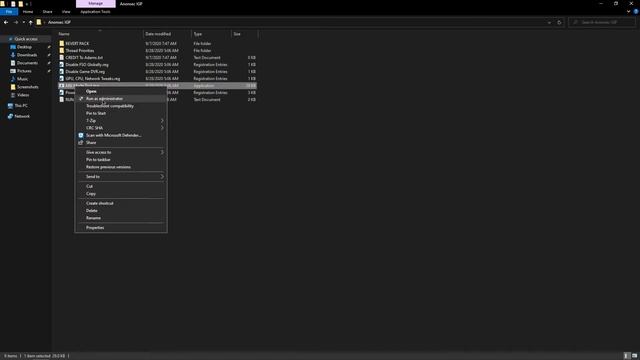
Task: Open the Application Tools tab
Action: click(95, 12)
